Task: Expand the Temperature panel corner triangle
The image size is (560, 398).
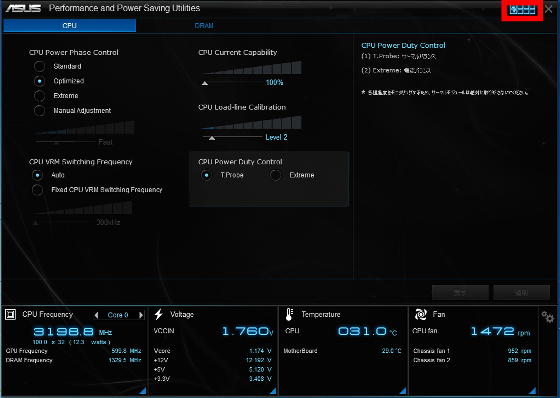Action: pyautogui.click(x=403, y=390)
